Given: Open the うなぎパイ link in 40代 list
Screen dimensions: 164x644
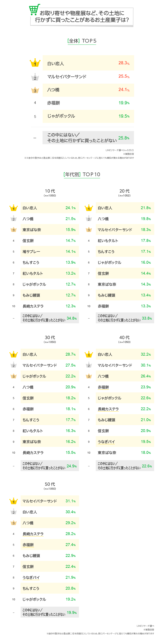Looking at the screenshot, I should pyautogui.click(x=106, y=442).
